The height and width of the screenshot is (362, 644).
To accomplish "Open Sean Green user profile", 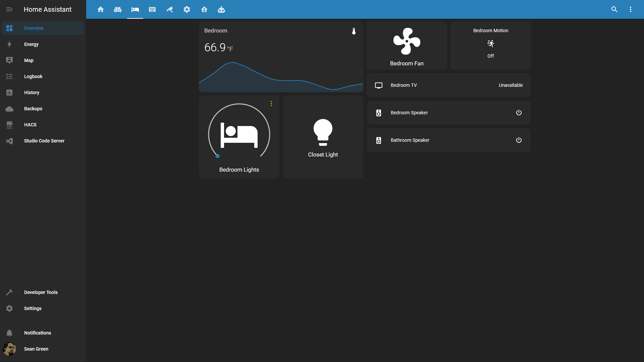I will tap(43, 349).
